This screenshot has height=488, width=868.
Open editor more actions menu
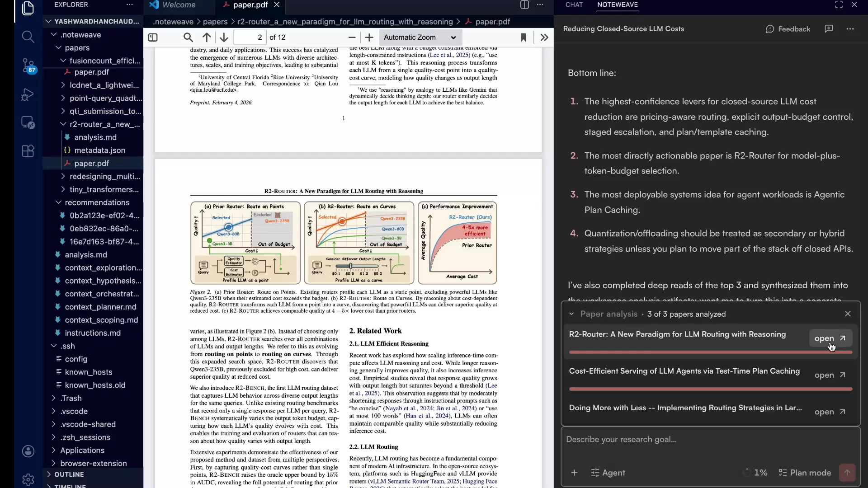click(540, 5)
